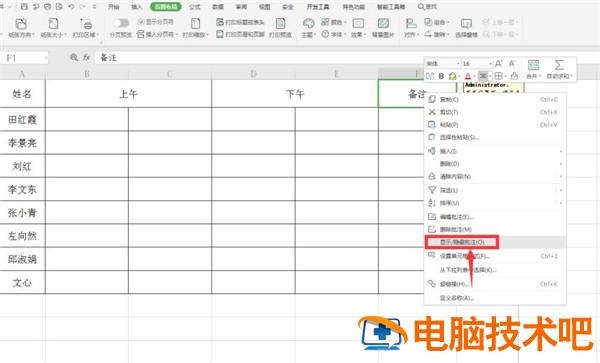The image size is (600, 363).
Task: Choose Copy (复制) in the context menu
Action: [x=495, y=99]
